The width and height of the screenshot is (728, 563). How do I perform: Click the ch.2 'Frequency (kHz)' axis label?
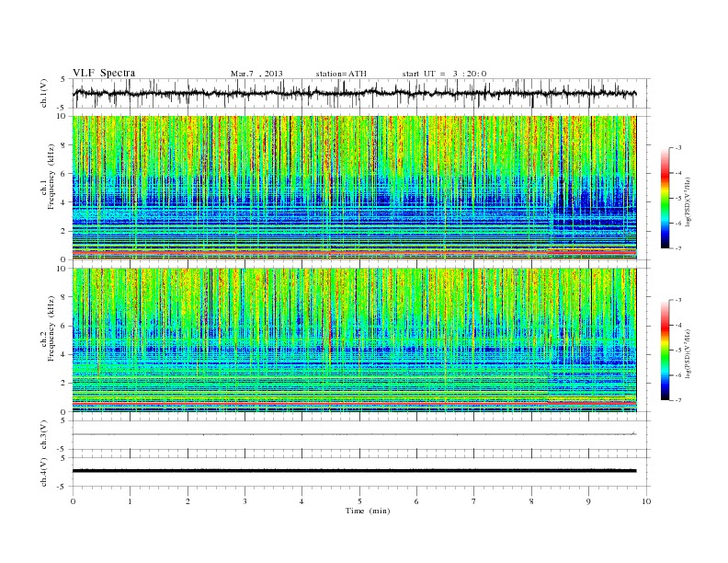coord(51,327)
